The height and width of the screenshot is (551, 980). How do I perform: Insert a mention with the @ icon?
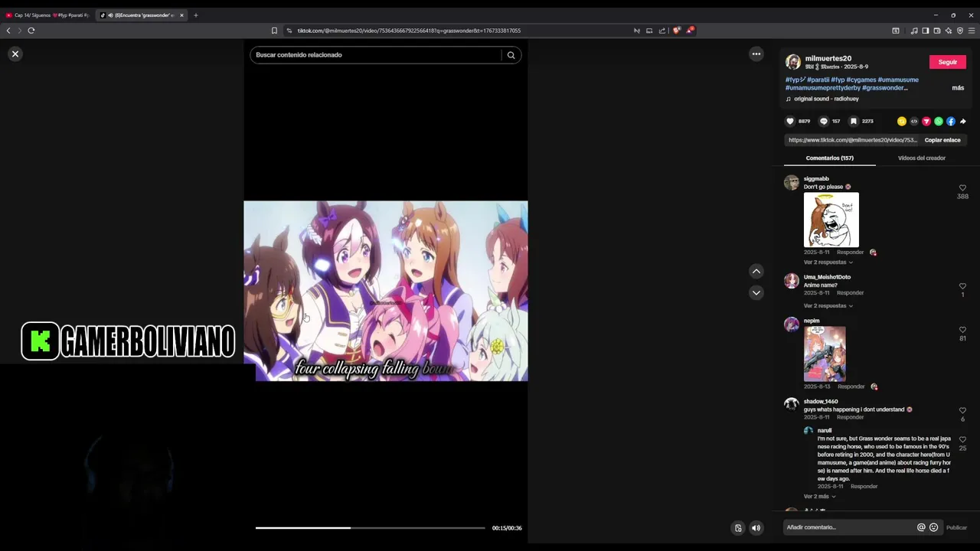(921, 527)
